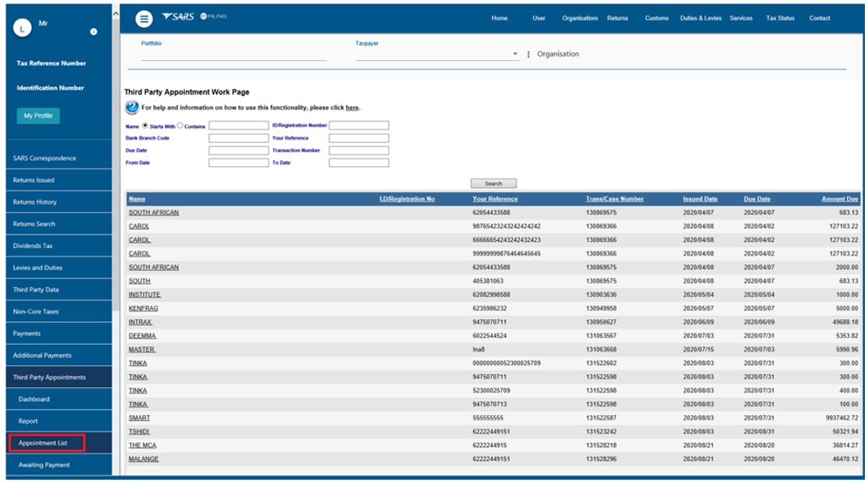The width and height of the screenshot is (868, 482).
Task: Click the user avatar circle icon
Action: point(23,29)
